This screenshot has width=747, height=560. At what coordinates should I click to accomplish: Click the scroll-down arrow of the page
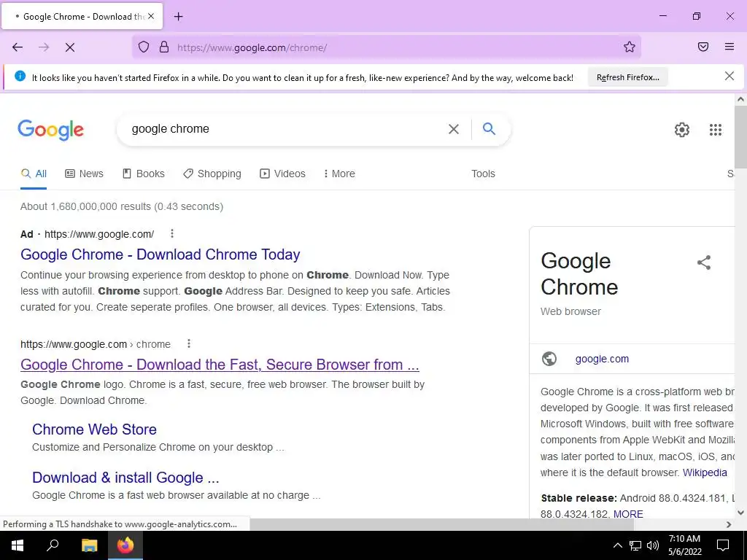(x=740, y=513)
